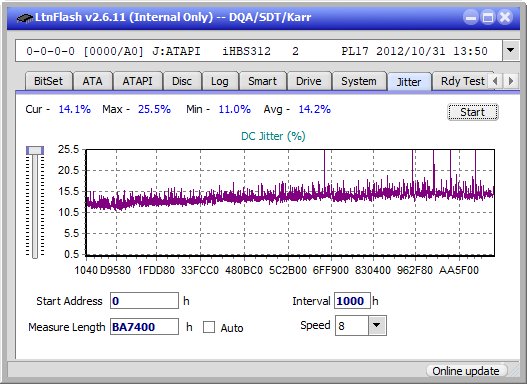Image resolution: width=527 pixels, height=384 pixels.
Task: Close the LtnFlash window
Action: (x=505, y=17)
